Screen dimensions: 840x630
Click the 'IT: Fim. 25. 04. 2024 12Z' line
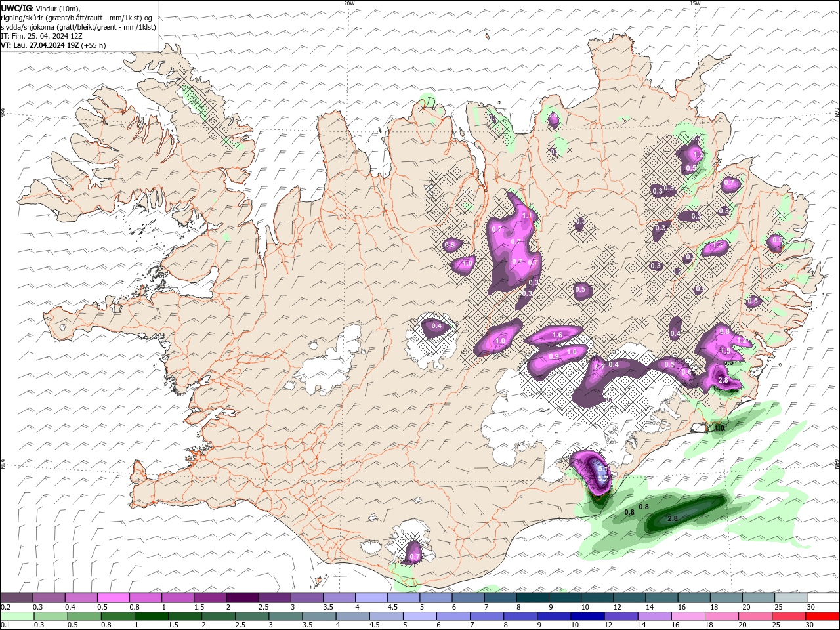pos(42,36)
